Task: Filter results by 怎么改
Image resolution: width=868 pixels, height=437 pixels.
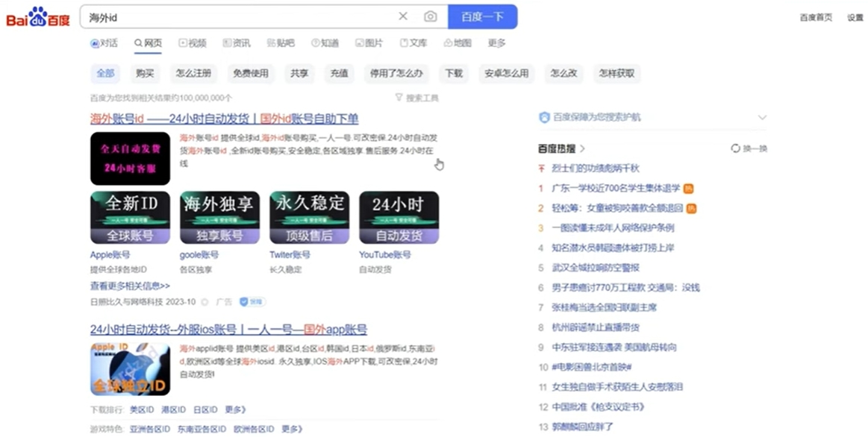Action: click(x=563, y=73)
